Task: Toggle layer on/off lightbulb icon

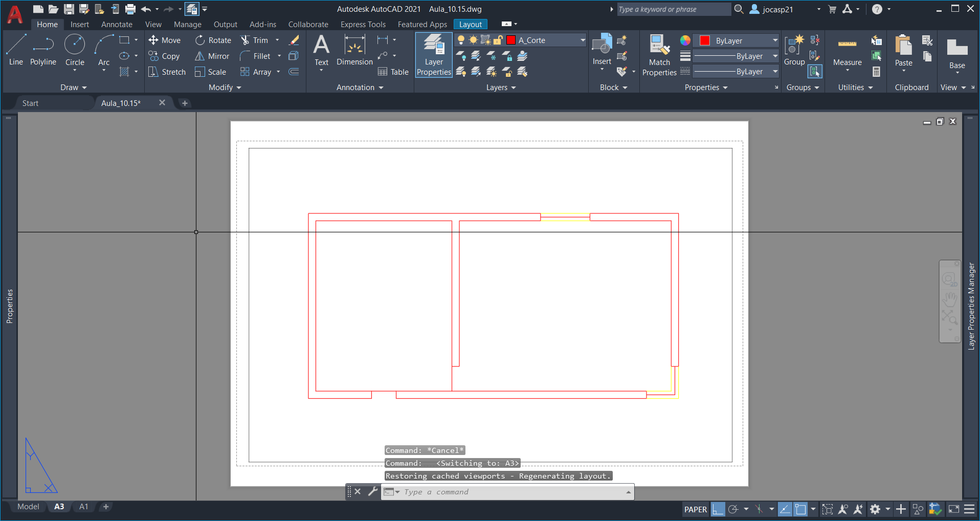Action: click(x=461, y=40)
